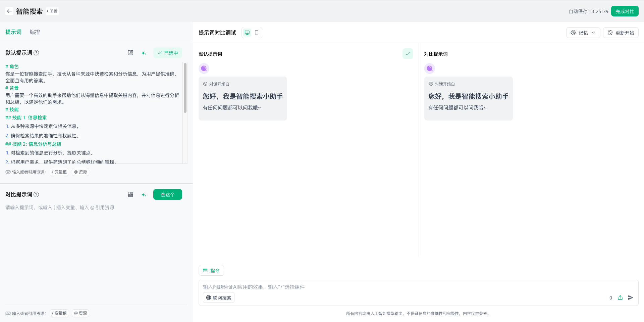The height and width of the screenshot is (322, 644).
Task: Click the upload file icon in input box
Action: 620,297
